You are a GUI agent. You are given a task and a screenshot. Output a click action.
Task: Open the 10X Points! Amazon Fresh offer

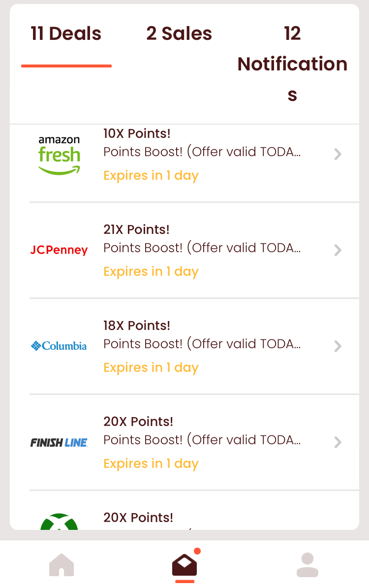(x=137, y=133)
